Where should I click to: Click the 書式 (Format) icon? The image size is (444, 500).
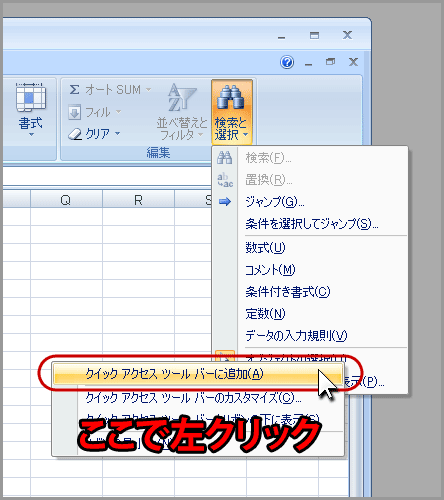tap(30, 97)
